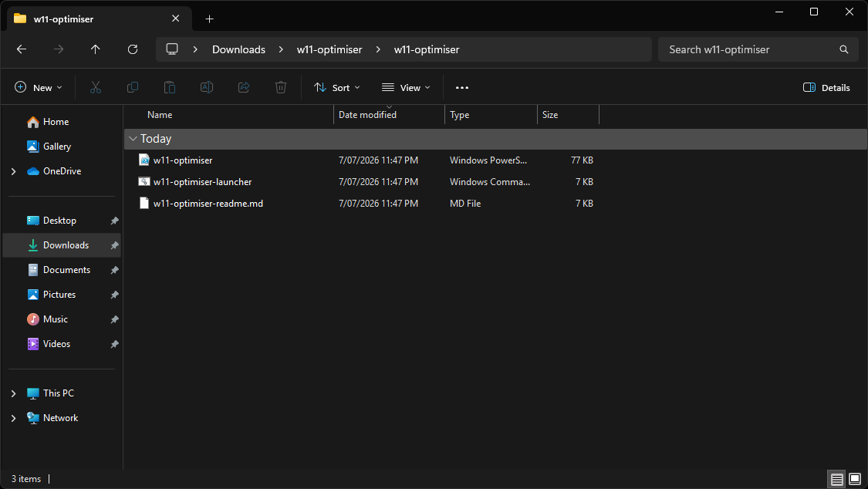Go back with the Back arrow

pos(22,49)
